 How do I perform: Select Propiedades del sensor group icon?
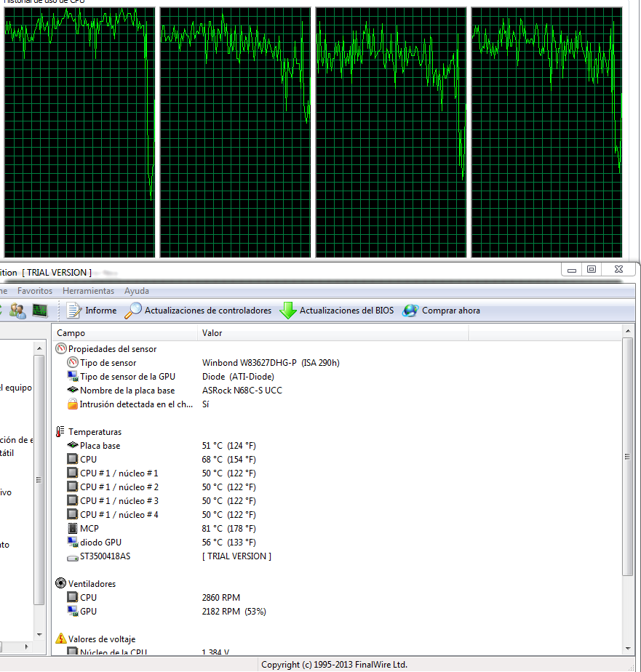(x=61, y=349)
